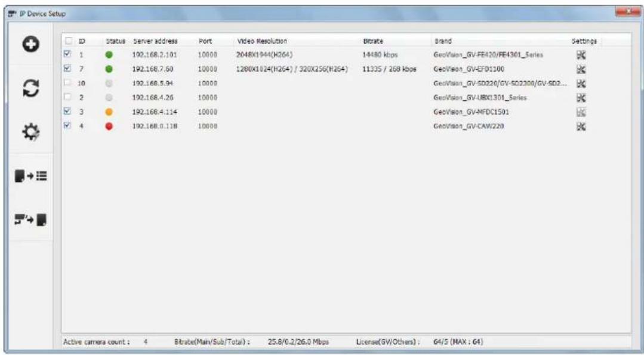644x355 pixels.
Task: Open settings icon for 192.168.5.94 row
Action: (581, 84)
